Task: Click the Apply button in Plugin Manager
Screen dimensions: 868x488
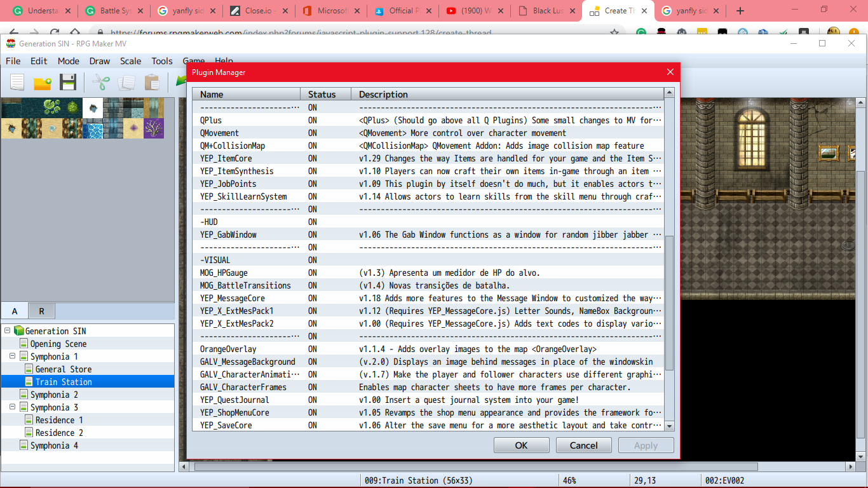Action: click(x=646, y=445)
